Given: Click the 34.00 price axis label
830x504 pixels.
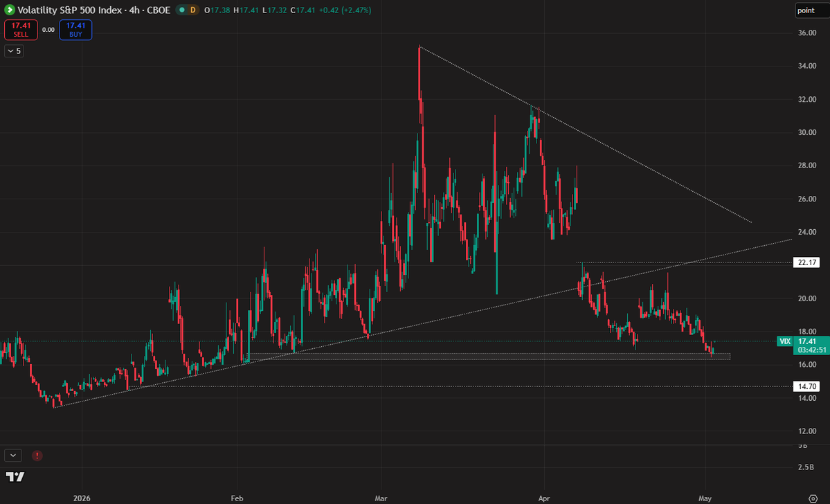Looking at the screenshot, I should pos(806,66).
